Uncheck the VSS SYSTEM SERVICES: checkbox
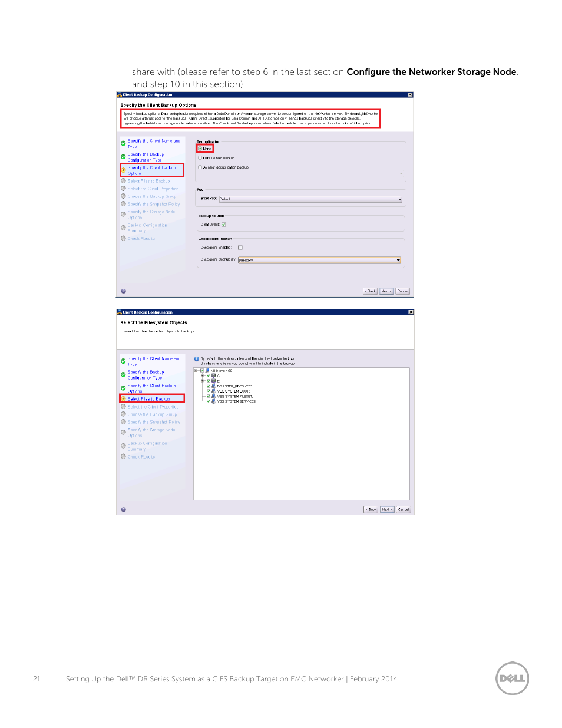562x728 pixels. (209, 401)
